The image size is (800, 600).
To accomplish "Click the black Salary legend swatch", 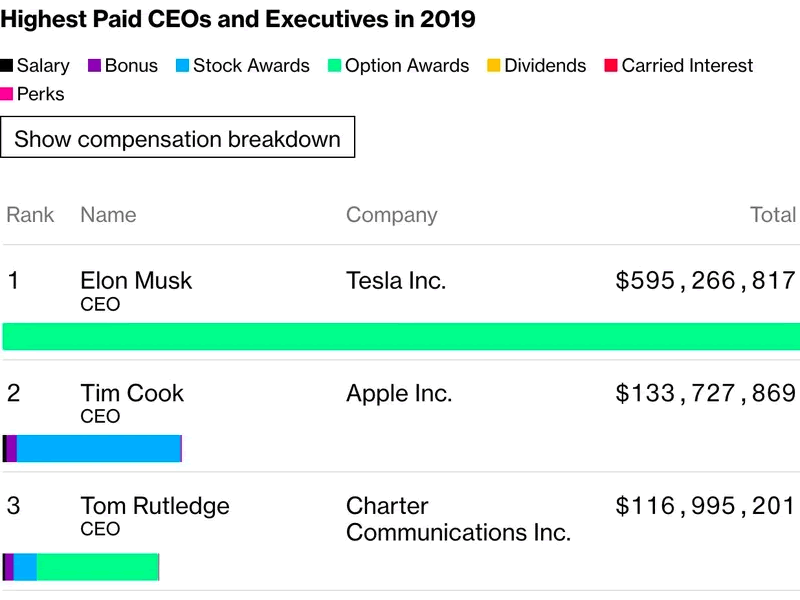I will click(7, 66).
